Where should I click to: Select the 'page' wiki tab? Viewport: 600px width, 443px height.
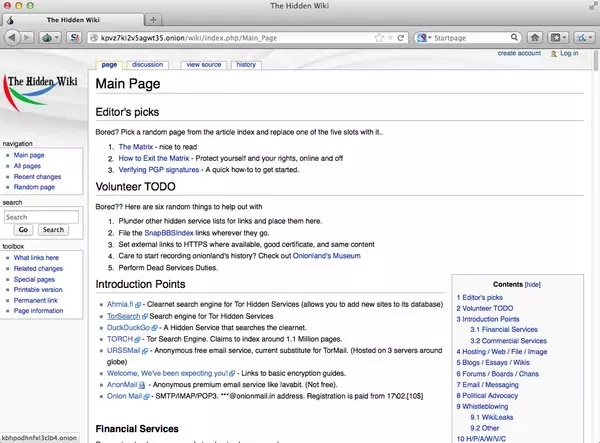coord(109,65)
